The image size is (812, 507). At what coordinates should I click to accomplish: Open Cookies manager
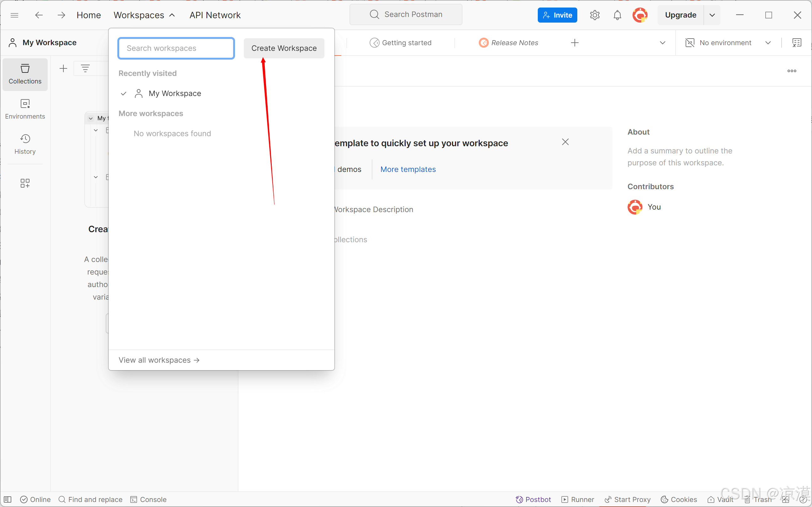[x=679, y=499]
